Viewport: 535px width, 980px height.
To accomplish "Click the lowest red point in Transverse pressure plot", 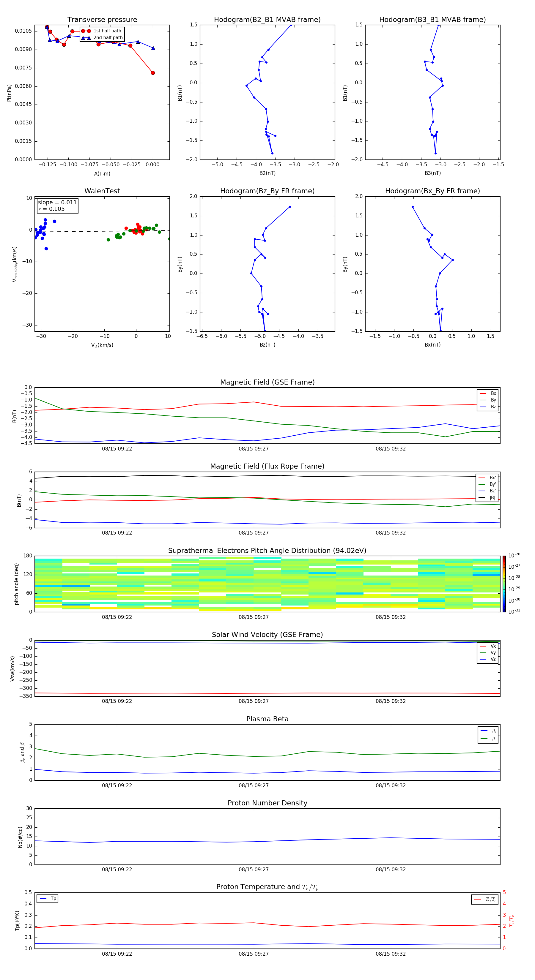I will [x=153, y=73].
